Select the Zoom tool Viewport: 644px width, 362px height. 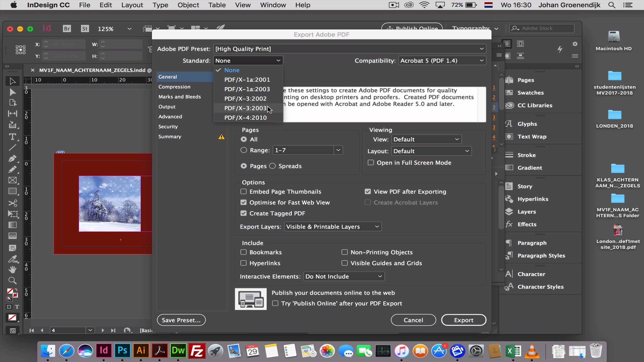click(12, 280)
